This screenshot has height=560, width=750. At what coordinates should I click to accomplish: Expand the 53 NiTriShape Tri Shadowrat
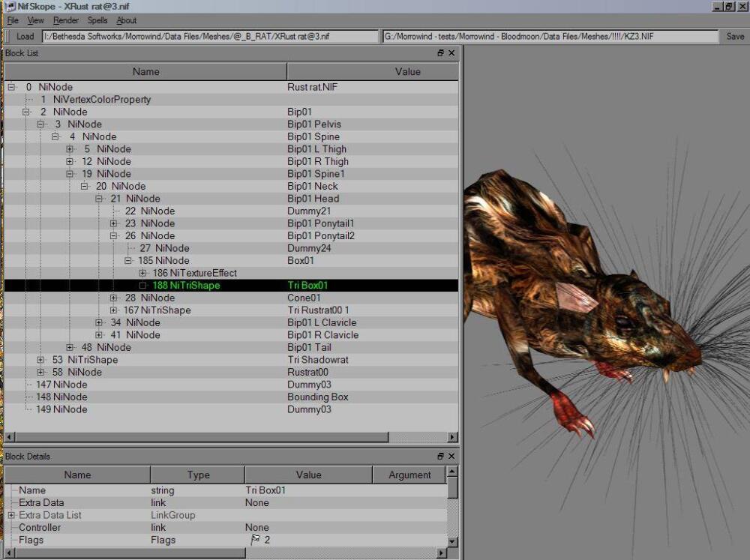coord(40,360)
